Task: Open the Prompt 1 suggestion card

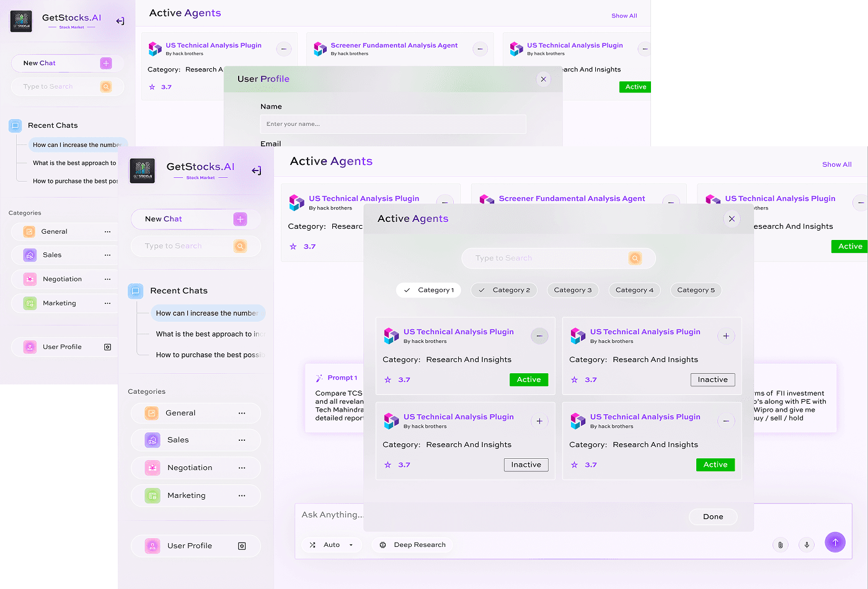Action: click(x=335, y=397)
